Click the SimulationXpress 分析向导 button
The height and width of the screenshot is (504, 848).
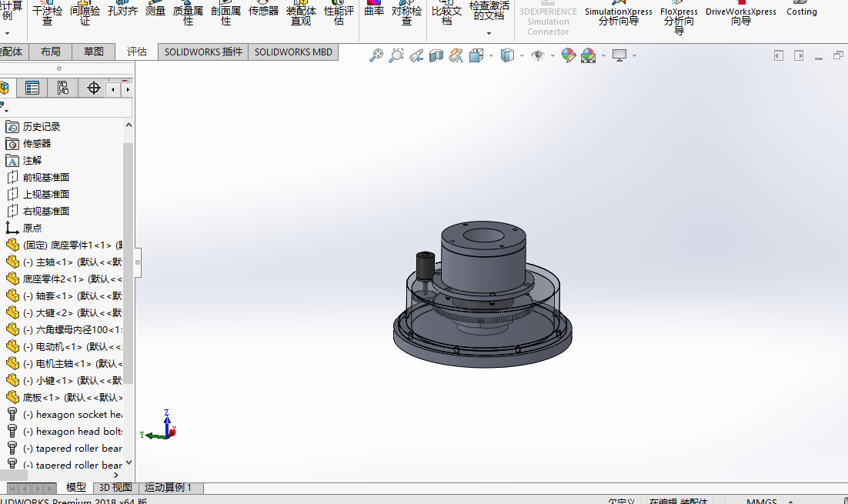[619, 13]
